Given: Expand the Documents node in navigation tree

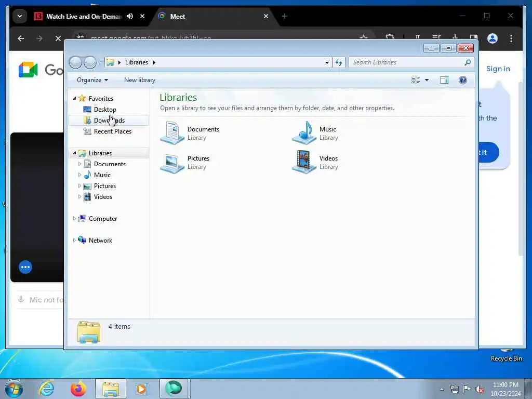Looking at the screenshot, I should click(79, 164).
